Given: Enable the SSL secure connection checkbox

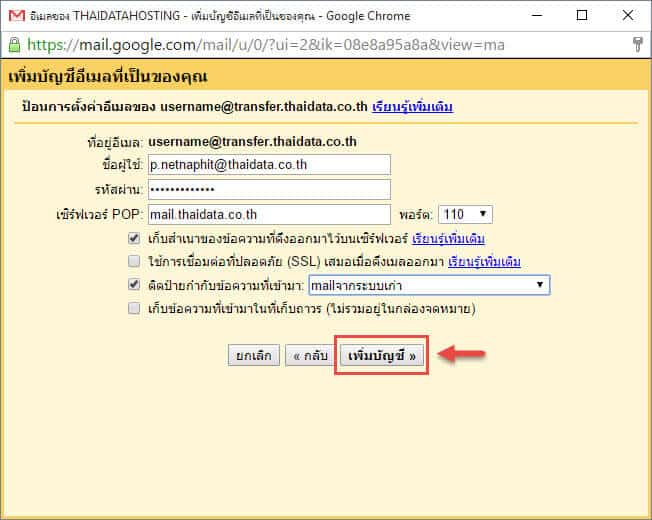Looking at the screenshot, I should (x=134, y=261).
